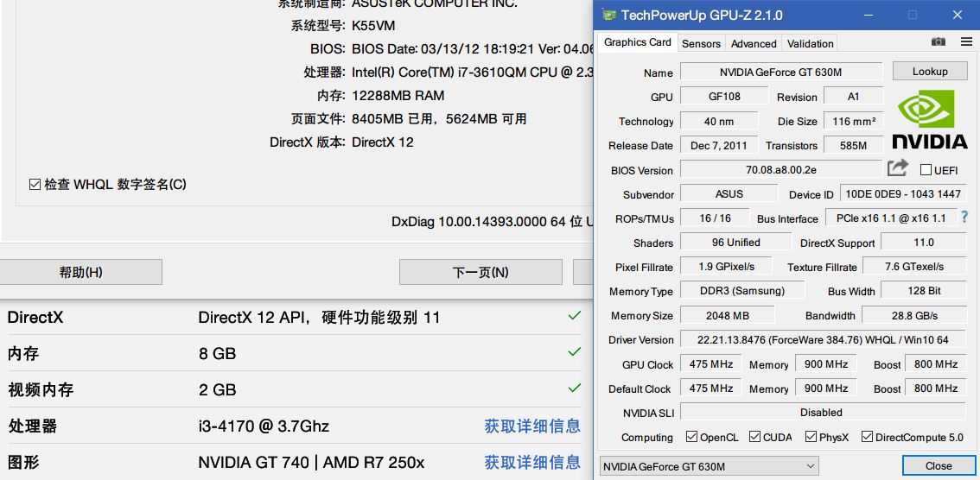Click the Bus Interface question mark icon
The height and width of the screenshot is (480, 980).
click(964, 217)
